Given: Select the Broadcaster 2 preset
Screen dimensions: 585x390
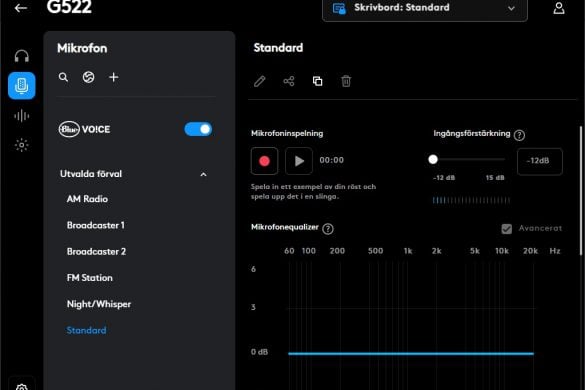Looking at the screenshot, I should [x=96, y=252].
